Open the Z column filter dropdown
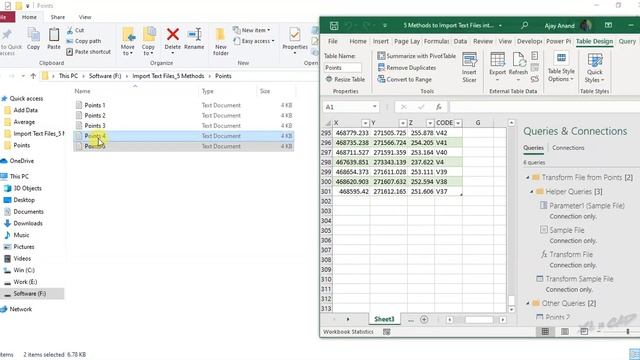The height and width of the screenshot is (360, 640). click(x=430, y=123)
